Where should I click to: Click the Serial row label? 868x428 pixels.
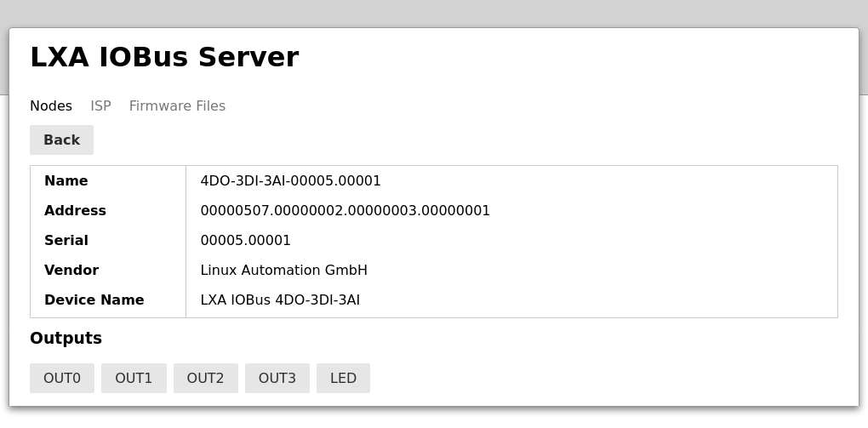pos(66,240)
